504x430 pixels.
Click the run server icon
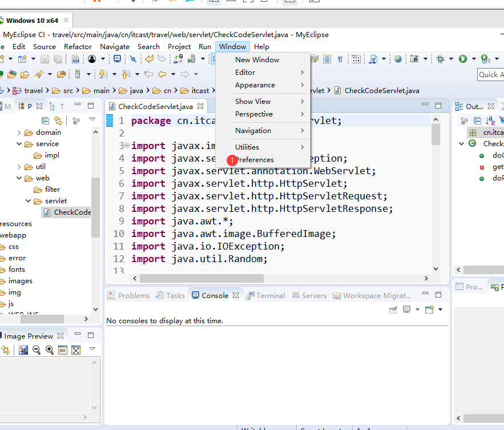[192, 59]
